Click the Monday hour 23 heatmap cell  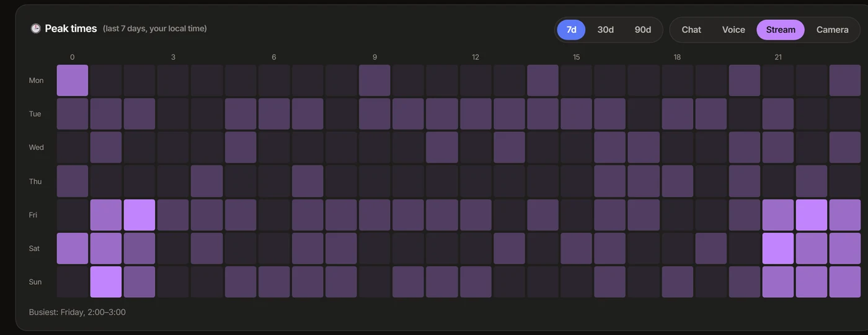click(845, 80)
